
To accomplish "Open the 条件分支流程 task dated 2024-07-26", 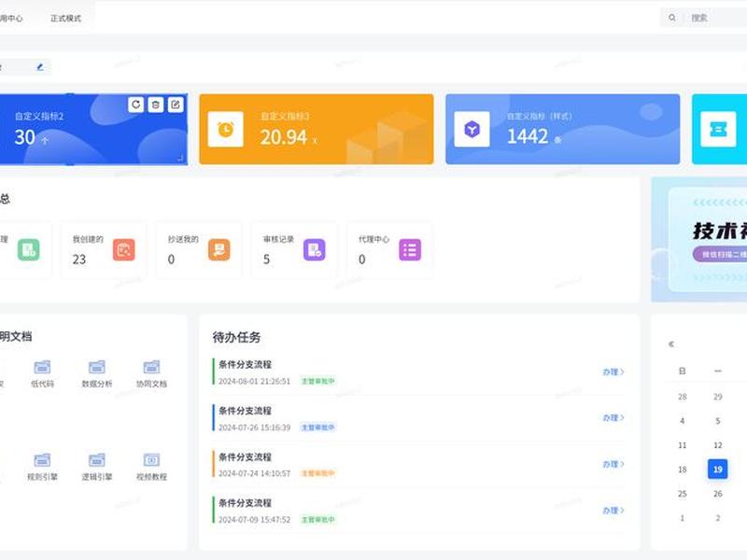I will pos(245,411).
